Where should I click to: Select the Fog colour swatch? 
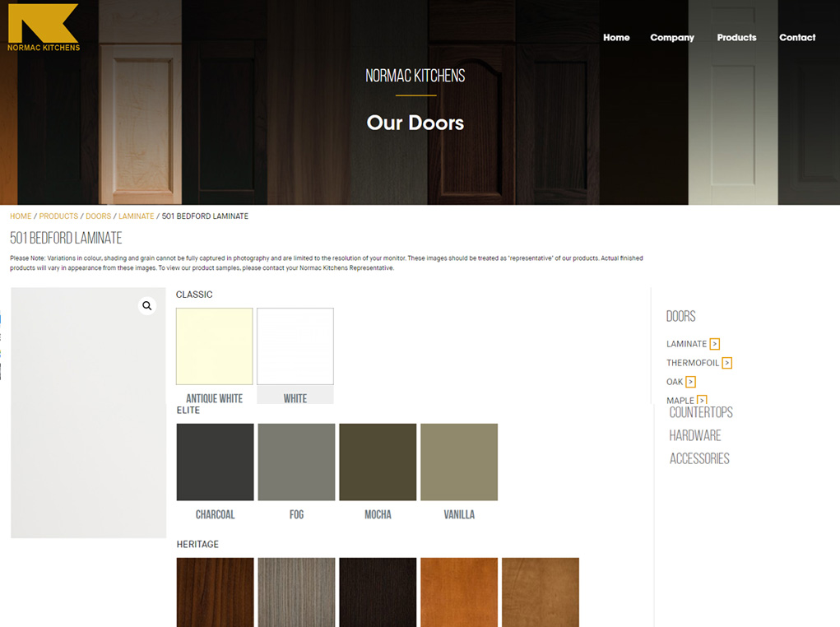pos(296,462)
